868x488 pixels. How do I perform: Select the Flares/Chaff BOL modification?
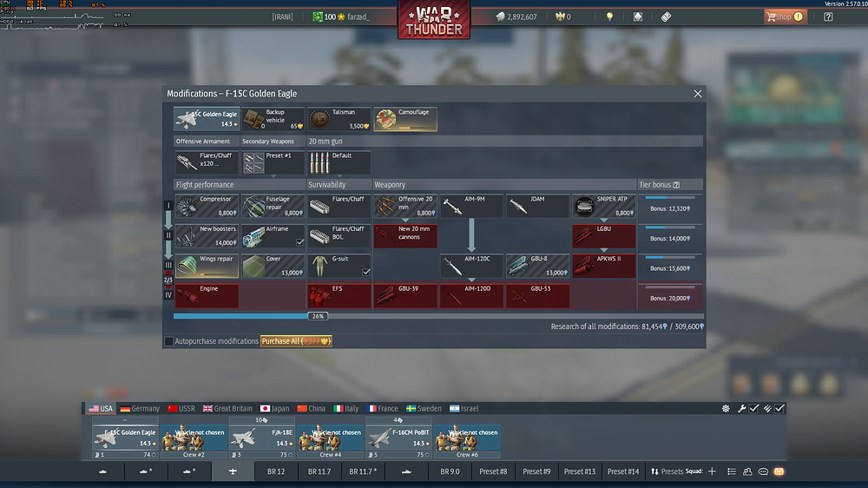[339, 235]
